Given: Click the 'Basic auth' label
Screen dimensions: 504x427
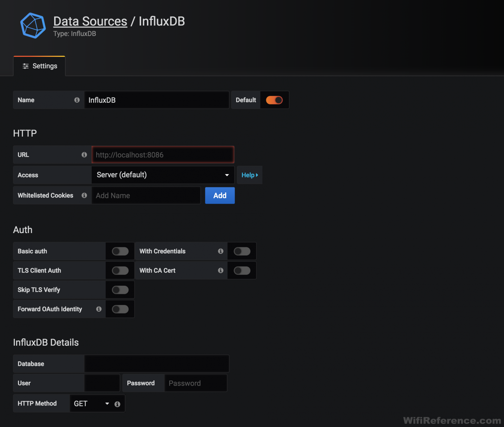Looking at the screenshot, I should click(32, 251).
